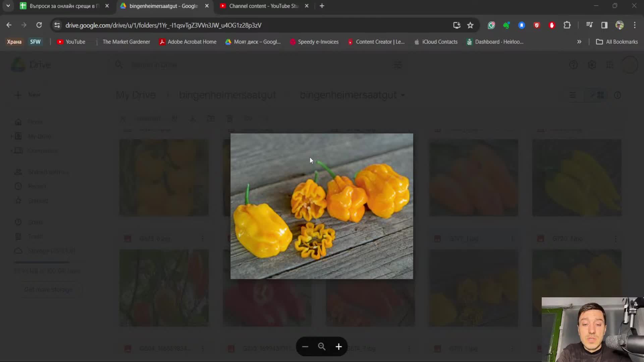This screenshot has width=644, height=362.
Task: Click the orange habanero pepper preview image
Action: (322, 206)
